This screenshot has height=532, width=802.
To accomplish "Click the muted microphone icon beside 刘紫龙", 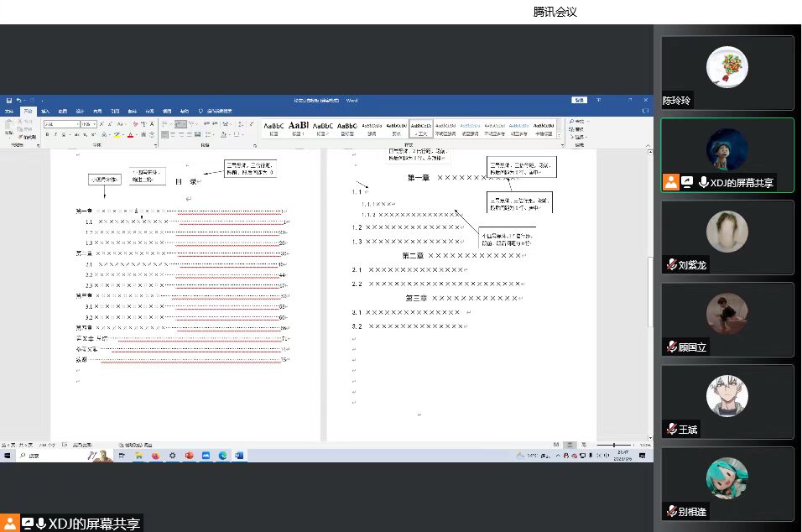I will point(671,265).
